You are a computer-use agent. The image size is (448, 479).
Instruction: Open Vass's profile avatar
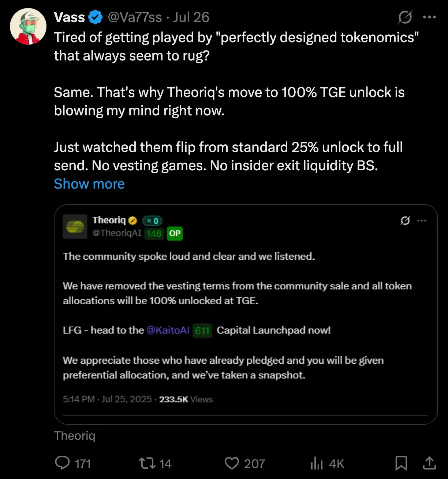28,27
